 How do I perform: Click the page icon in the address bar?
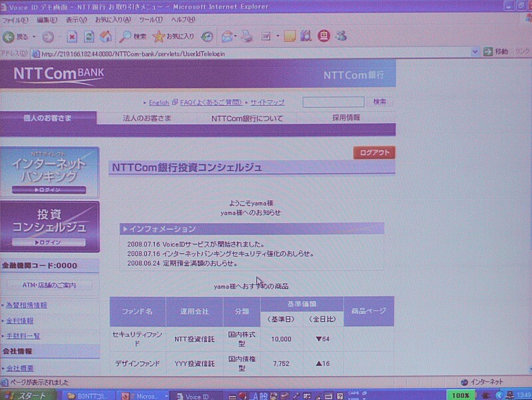coord(36,54)
